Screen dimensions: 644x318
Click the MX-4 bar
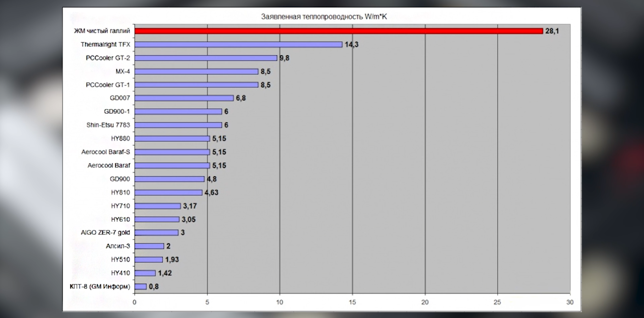197,71
